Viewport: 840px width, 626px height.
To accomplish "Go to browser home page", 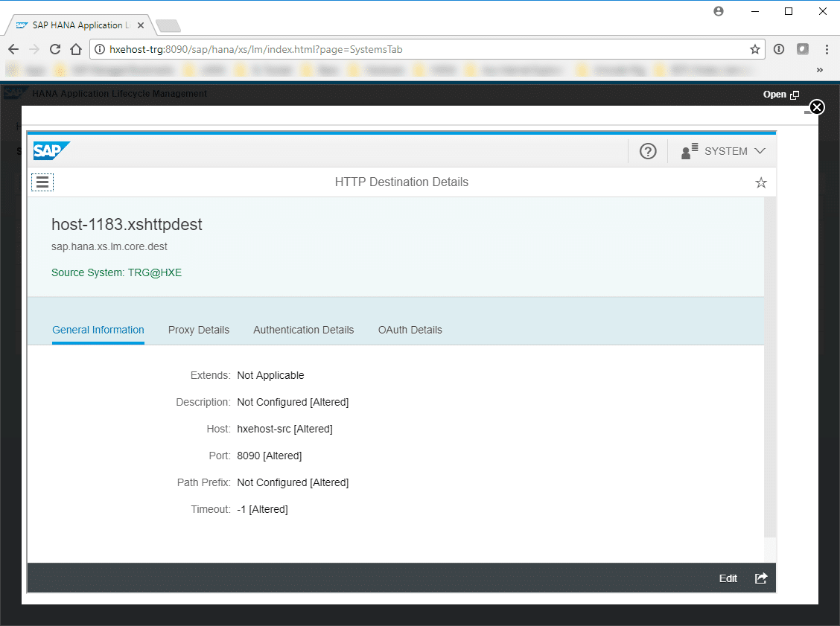I will (76, 49).
